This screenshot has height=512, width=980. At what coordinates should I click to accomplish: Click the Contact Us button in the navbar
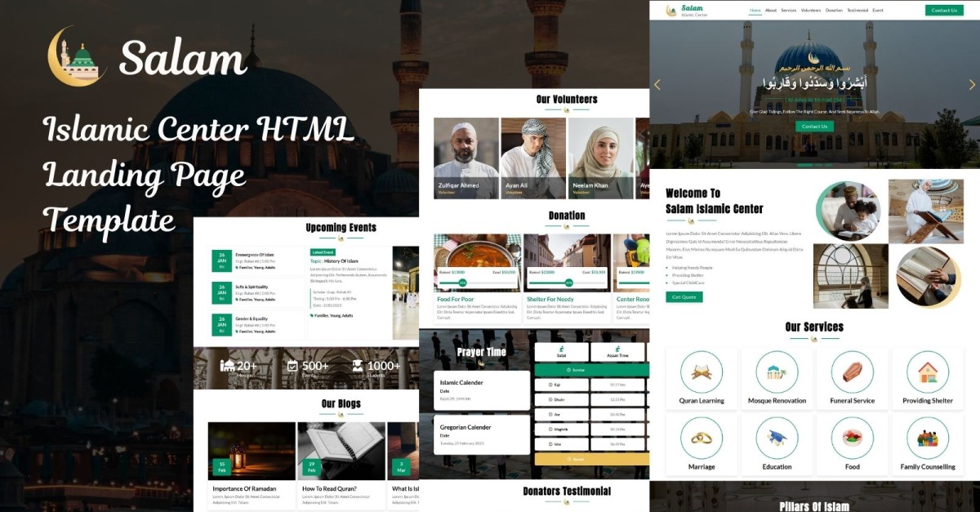(944, 11)
